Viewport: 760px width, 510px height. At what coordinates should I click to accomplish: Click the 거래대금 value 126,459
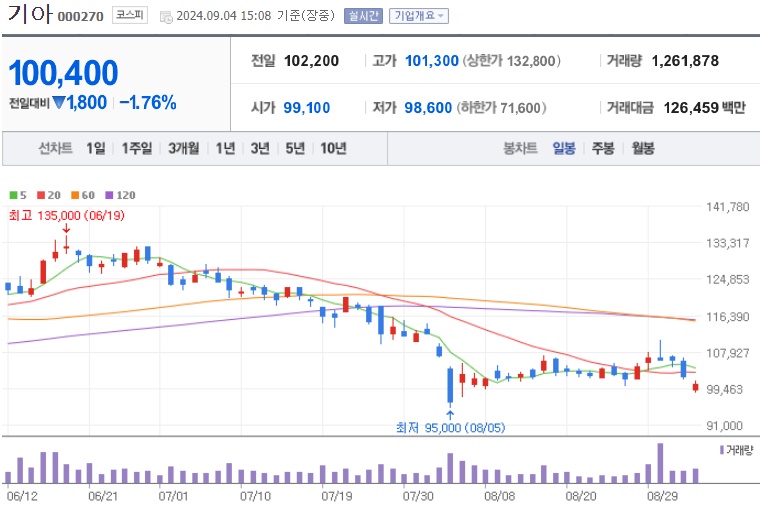tap(690, 107)
